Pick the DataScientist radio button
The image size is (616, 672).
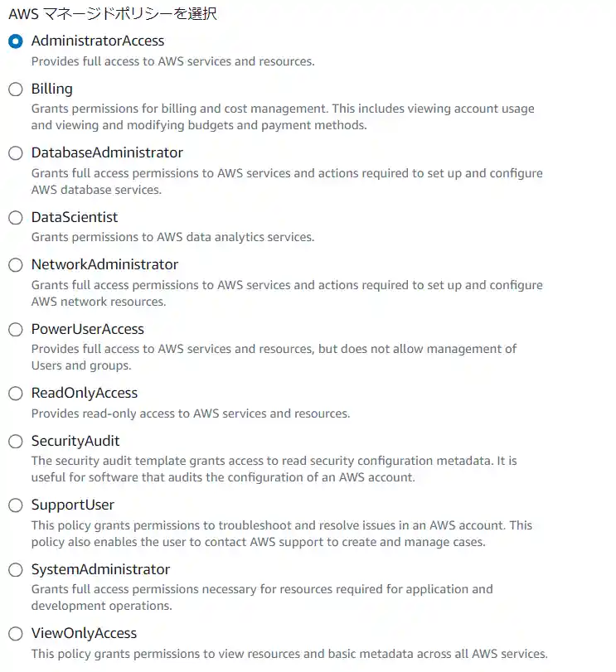tap(16, 218)
